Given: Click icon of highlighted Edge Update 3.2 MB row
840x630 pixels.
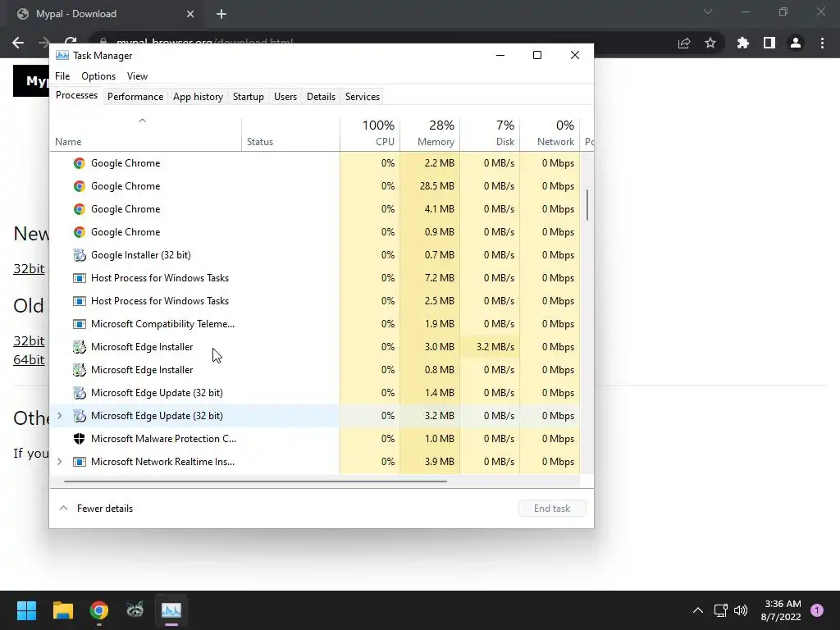Looking at the screenshot, I should click(80, 416).
